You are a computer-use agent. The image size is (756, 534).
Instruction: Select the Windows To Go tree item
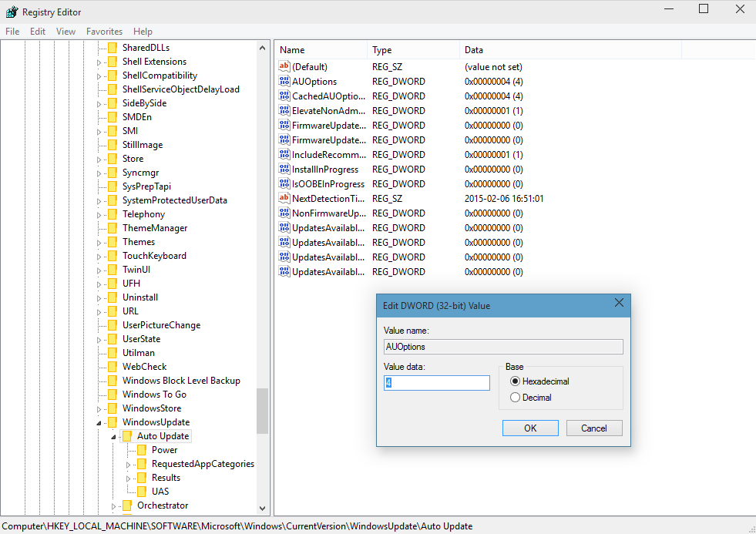point(154,395)
